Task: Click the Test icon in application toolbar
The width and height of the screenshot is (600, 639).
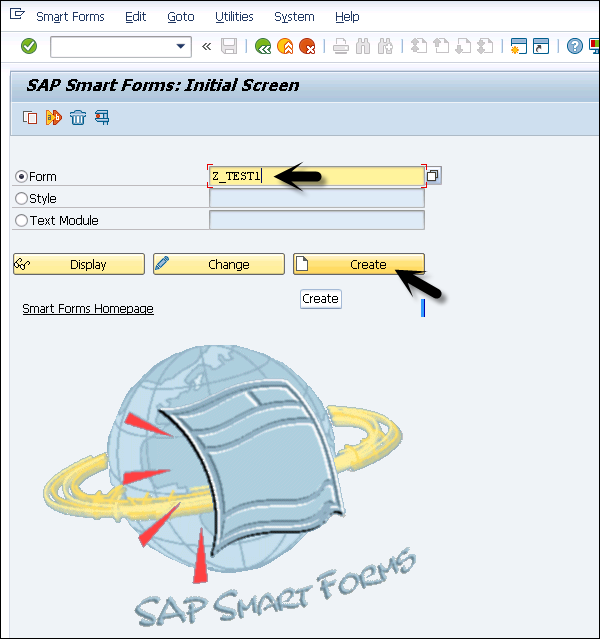Action: (x=102, y=118)
